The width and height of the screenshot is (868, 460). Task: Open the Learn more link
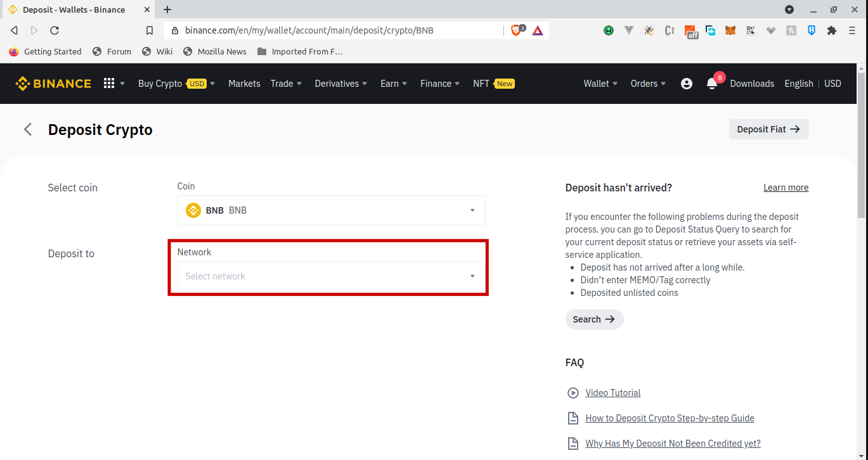click(x=786, y=188)
